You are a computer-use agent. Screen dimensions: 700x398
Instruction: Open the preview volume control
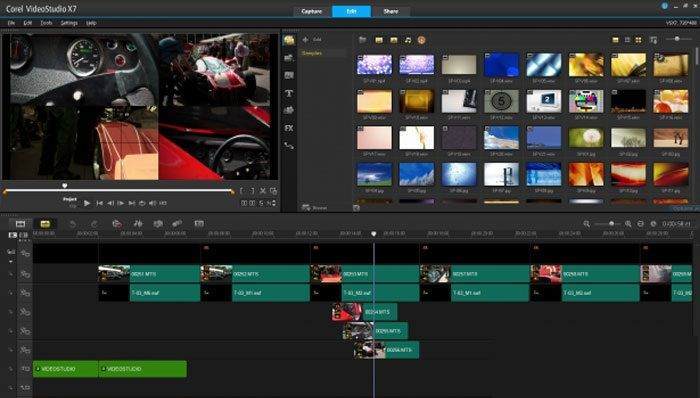pyautogui.click(x=152, y=203)
